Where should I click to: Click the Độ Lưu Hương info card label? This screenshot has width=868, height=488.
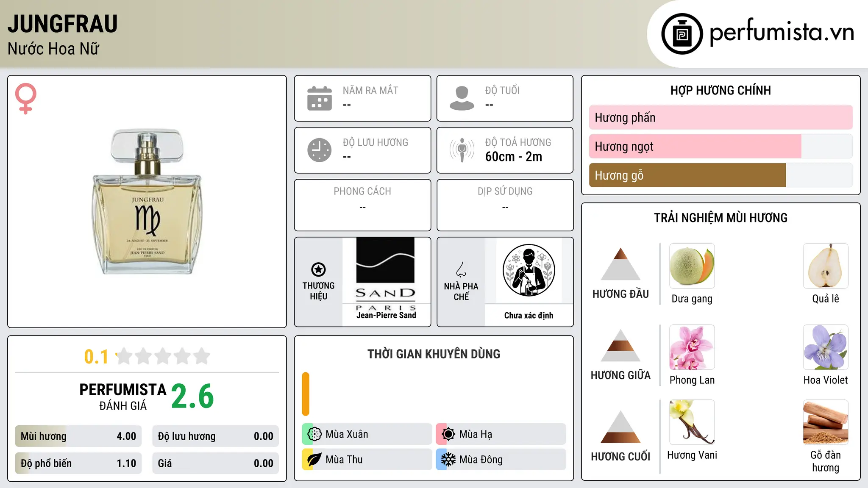pyautogui.click(x=376, y=142)
